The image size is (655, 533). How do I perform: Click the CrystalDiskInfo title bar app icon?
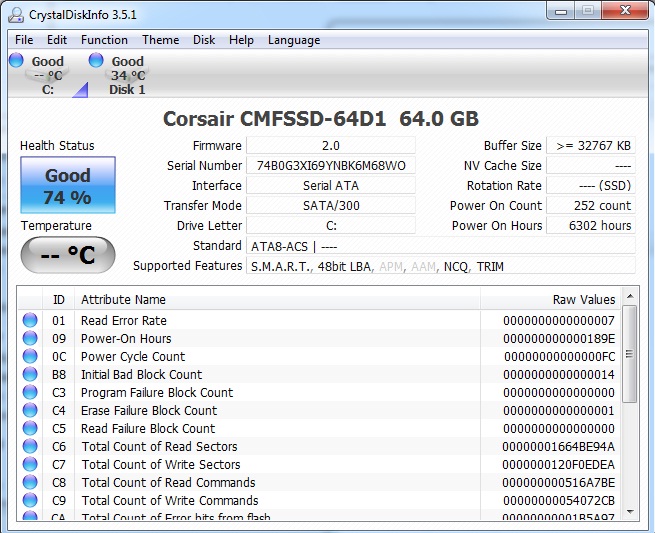point(16,15)
